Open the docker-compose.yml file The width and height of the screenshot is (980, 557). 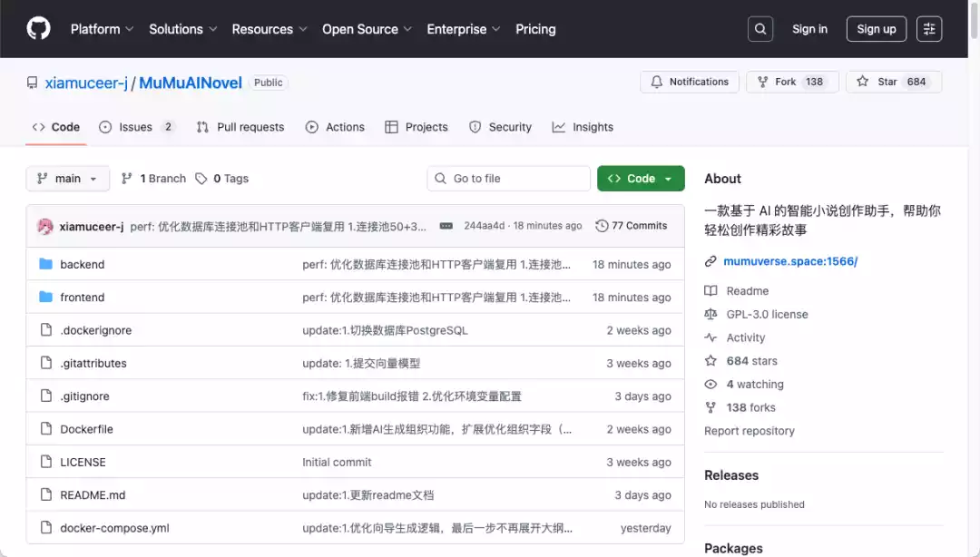[x=114, y=528]
